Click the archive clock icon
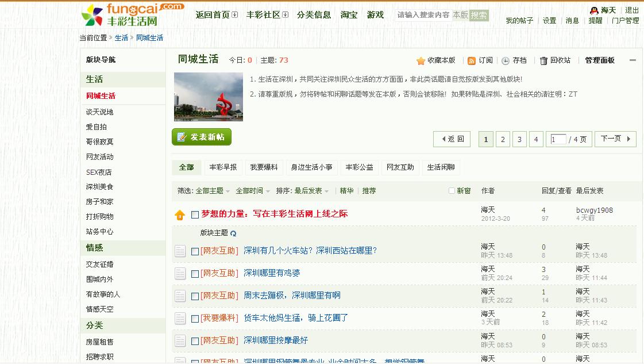 506,61
